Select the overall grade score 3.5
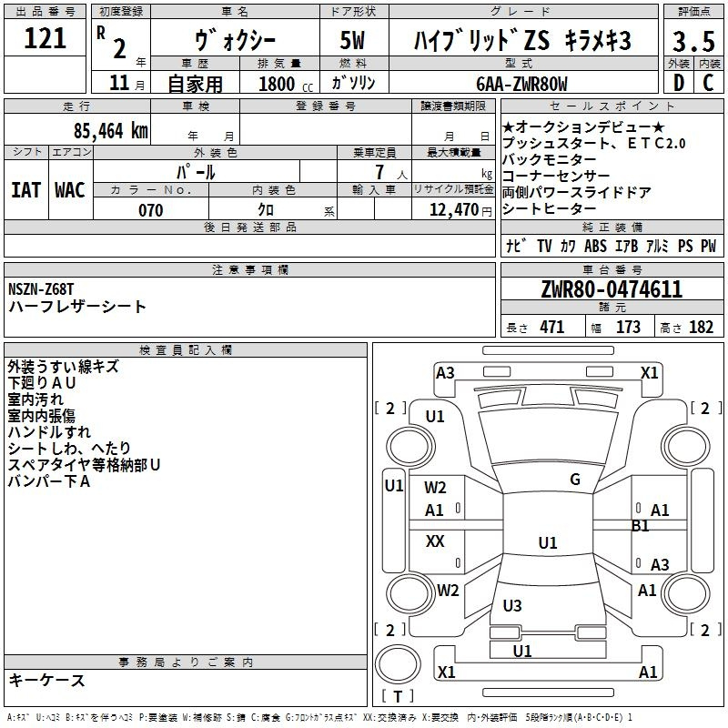 tap(692, 42)
